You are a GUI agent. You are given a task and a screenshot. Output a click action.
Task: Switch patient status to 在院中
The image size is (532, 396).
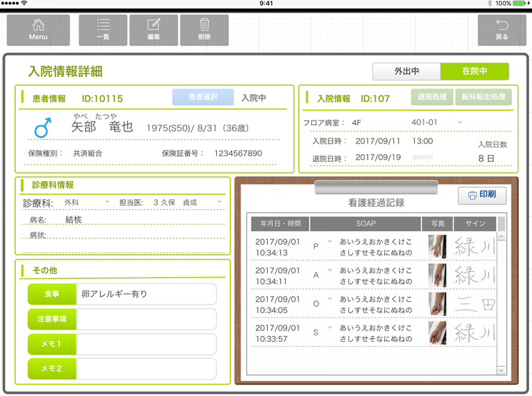click(x=474, y=71)
